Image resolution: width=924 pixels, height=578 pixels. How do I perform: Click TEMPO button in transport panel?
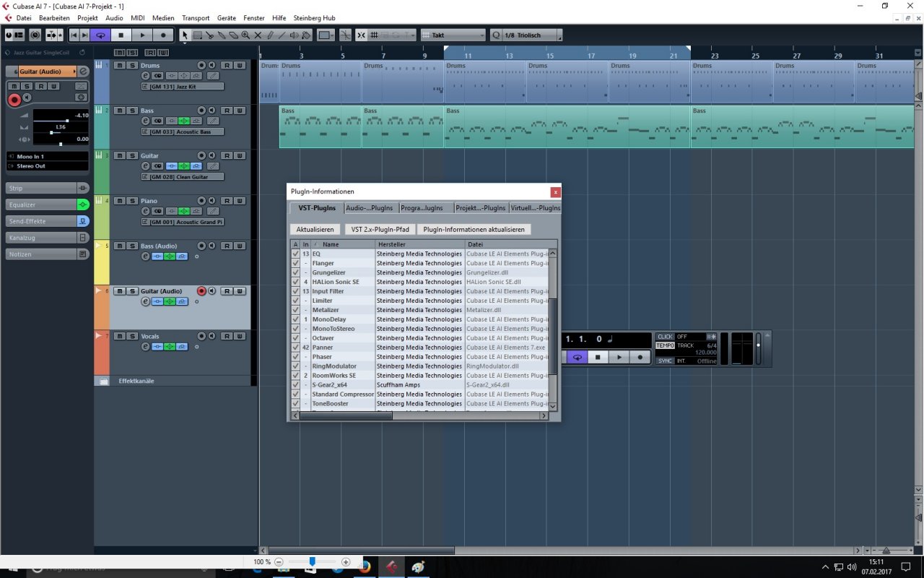[665, 345]
